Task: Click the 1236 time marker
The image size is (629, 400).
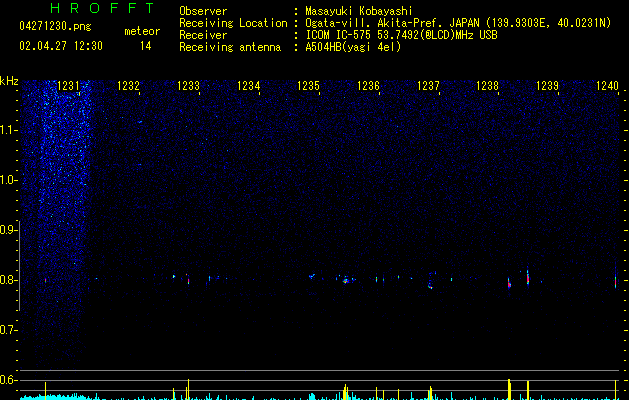Action: (x=368, y=86)
